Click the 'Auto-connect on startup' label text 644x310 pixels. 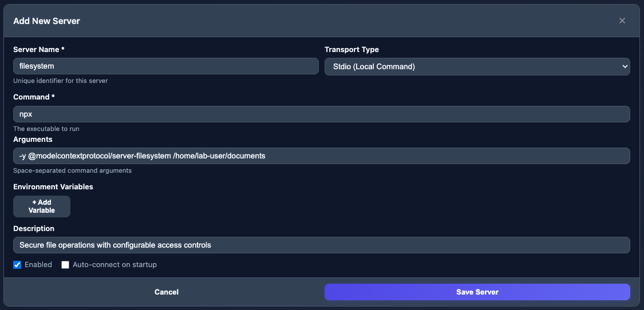[114, 265]
